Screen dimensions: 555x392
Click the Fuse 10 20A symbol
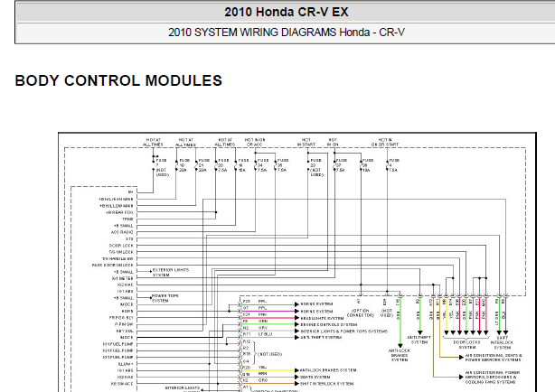176,165
